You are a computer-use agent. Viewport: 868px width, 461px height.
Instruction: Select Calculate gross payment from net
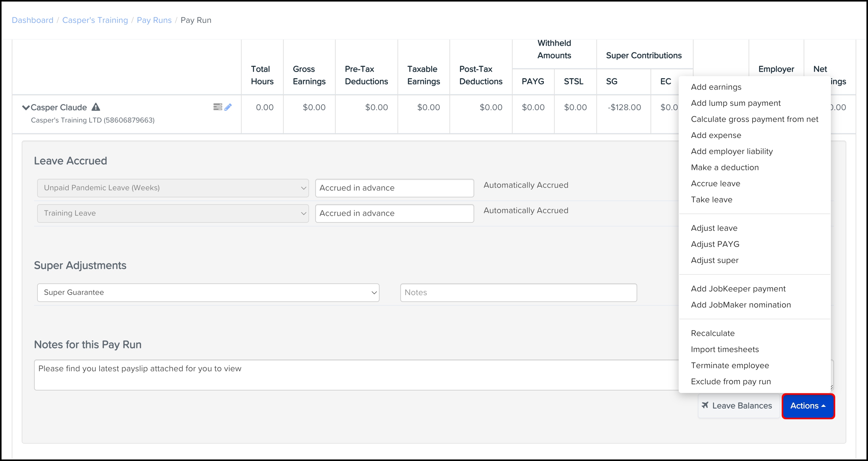(754, 119)
